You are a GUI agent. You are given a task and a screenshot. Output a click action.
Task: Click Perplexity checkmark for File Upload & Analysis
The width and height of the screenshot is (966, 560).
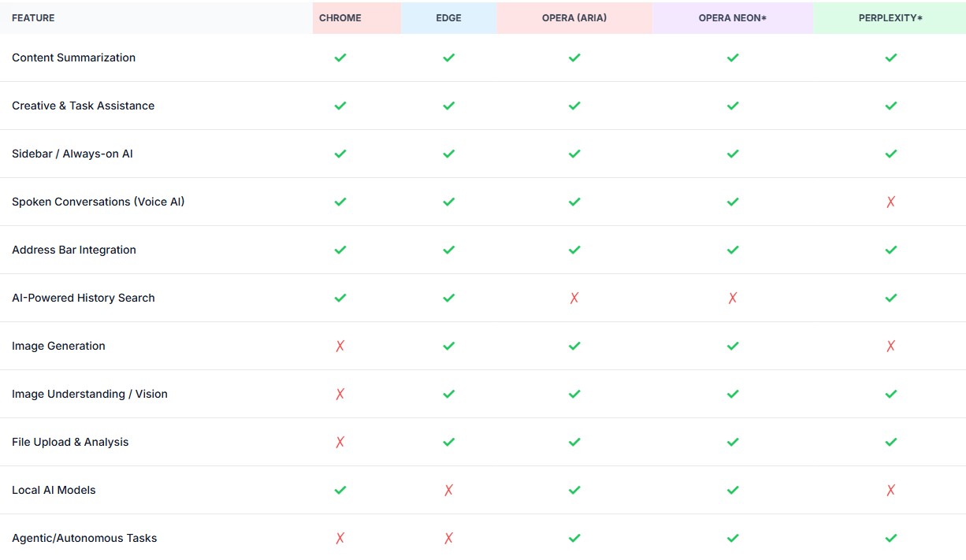coord(890,442)
